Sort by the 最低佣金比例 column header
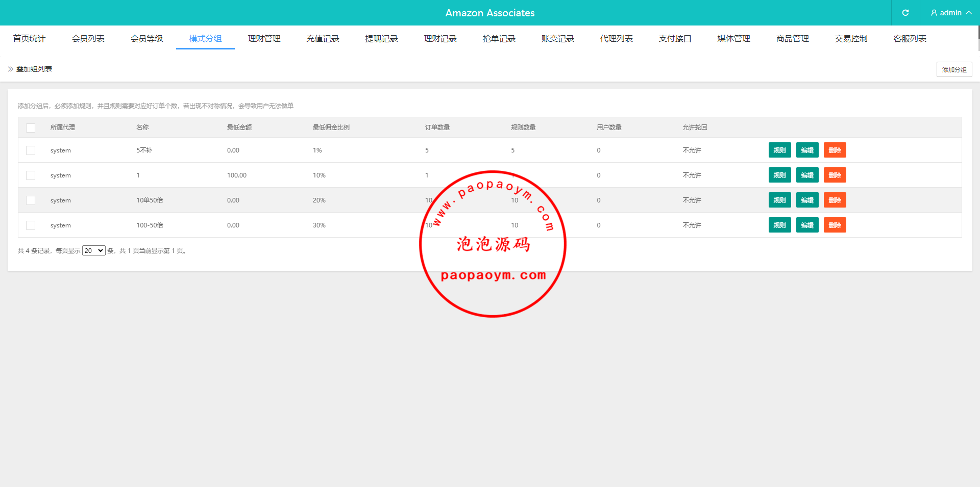Image resolution: width=980 pixels, height=487 pixels. 331,127
